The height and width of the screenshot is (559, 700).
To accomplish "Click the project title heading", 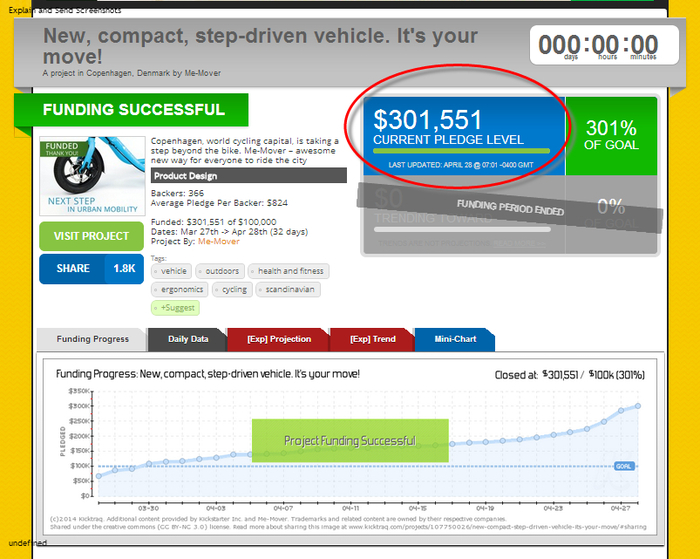I will click(260, 46).
